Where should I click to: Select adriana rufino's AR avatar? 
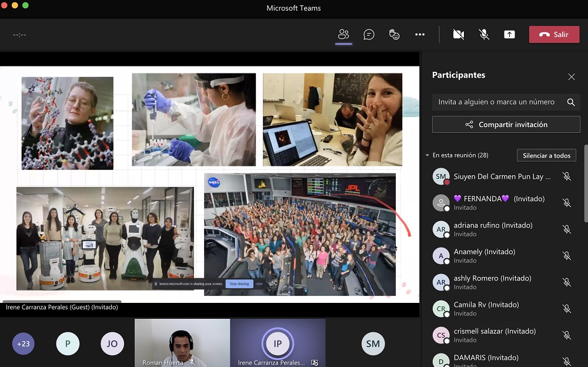point(441,229)
